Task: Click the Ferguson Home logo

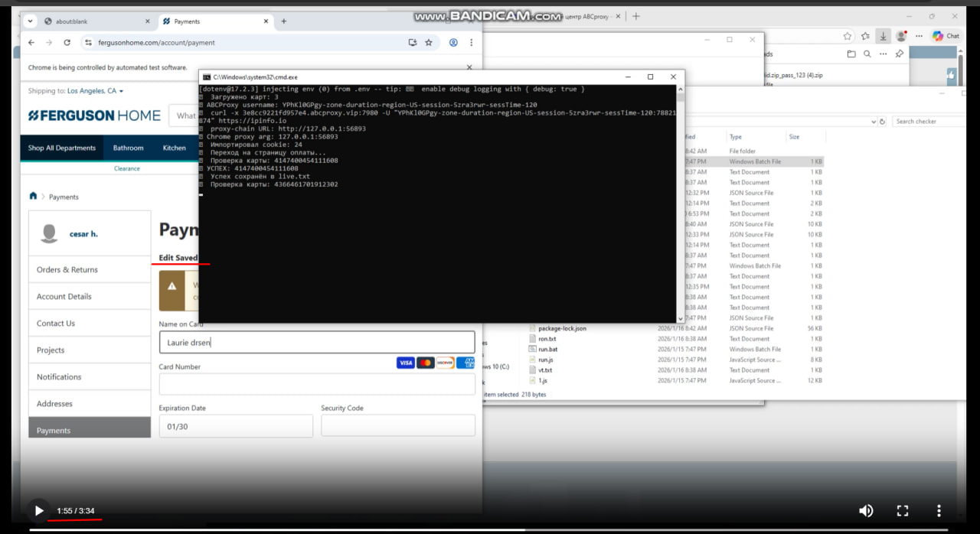Action: (x=94, y=116)
